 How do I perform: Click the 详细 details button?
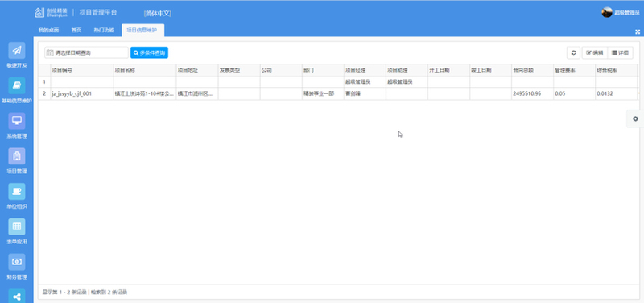(x=620, y=52)
